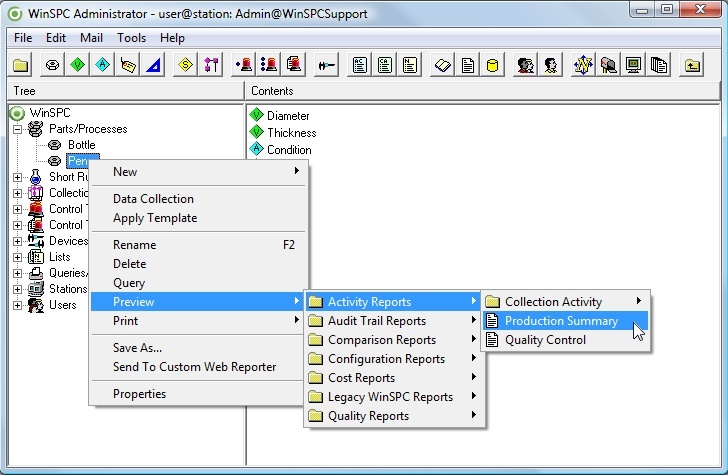Click the tag toolbar icon

[x=128, y=65]
